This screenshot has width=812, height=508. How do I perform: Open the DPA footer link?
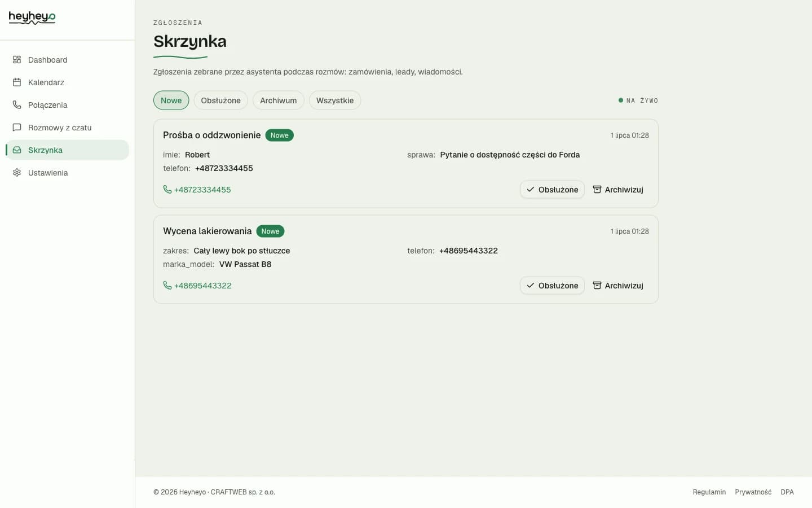click(787, 492)
